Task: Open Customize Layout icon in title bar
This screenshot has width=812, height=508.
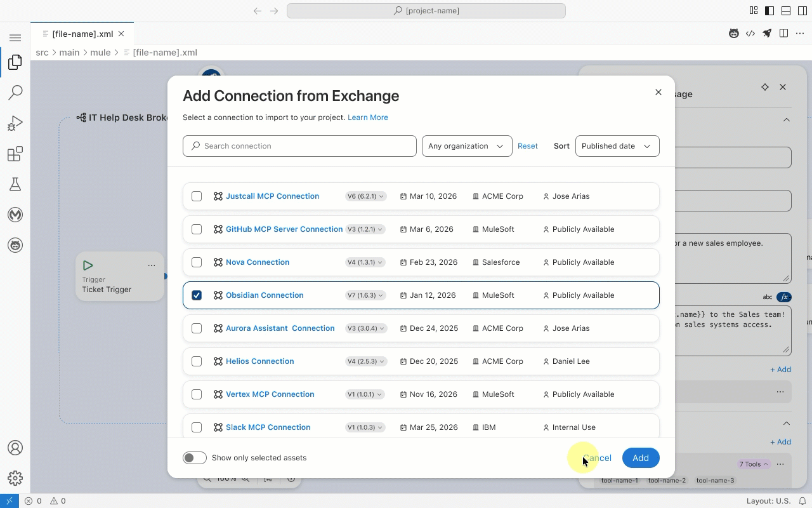Action: click(x=754, y=11)
